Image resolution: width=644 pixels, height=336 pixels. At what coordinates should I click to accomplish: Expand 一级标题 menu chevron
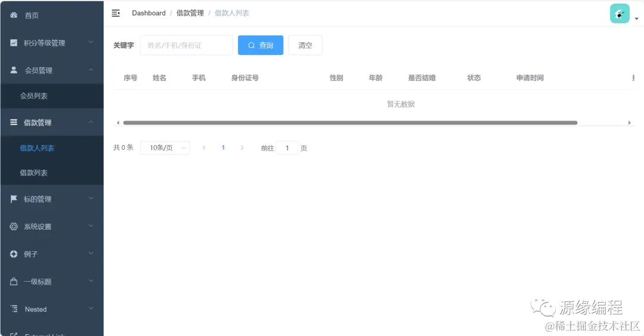tap(91, 281)
